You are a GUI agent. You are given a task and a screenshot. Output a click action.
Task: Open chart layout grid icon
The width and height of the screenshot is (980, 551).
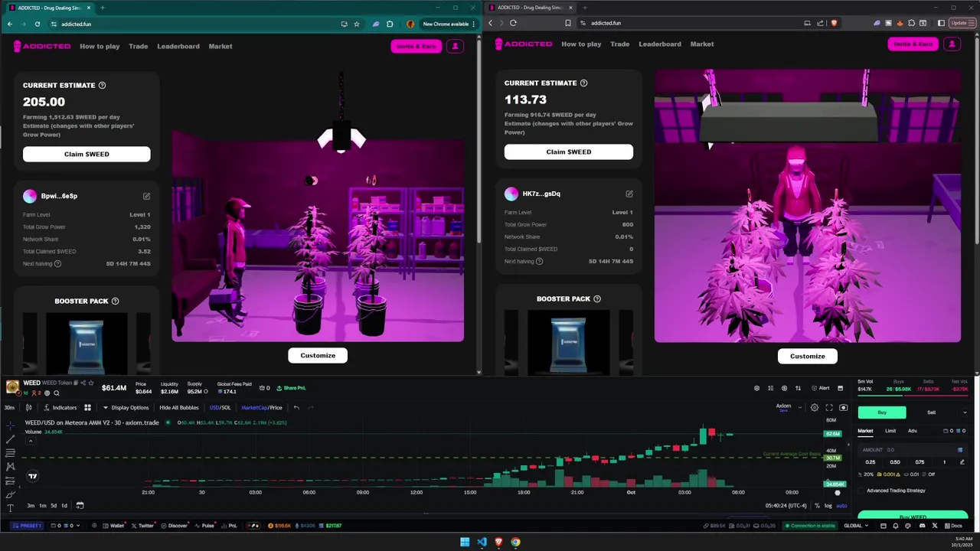click(87, 408)
